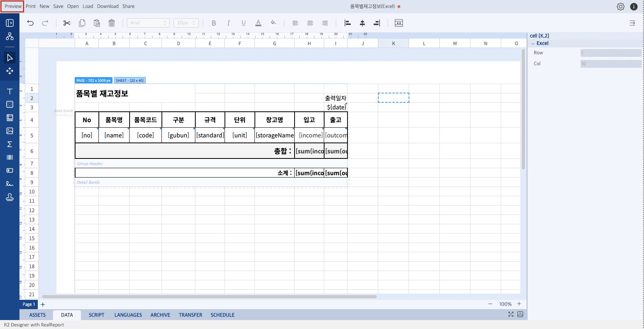Image resolution: width=644 pixels, height=329 pixels.
Task: Align text left
Action: point(295,23)
